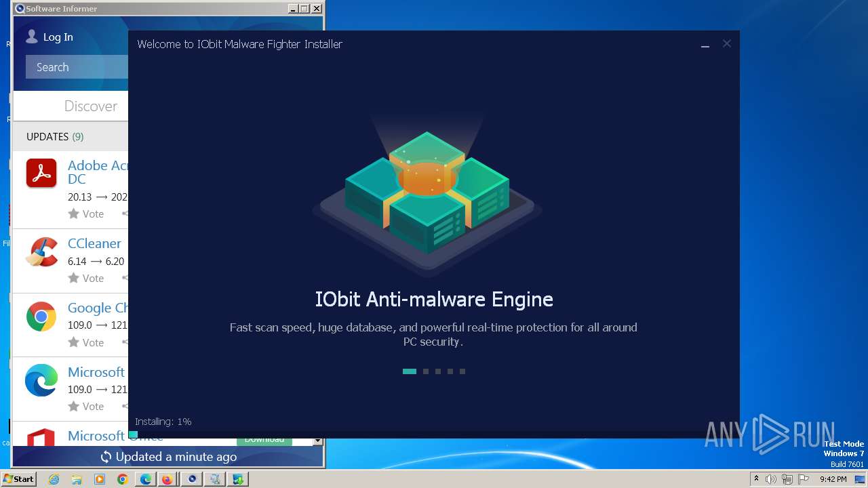The image size is (868, 488).
Task: Click the Microsoft Edge title link
Action: click(x=96, y=372)
